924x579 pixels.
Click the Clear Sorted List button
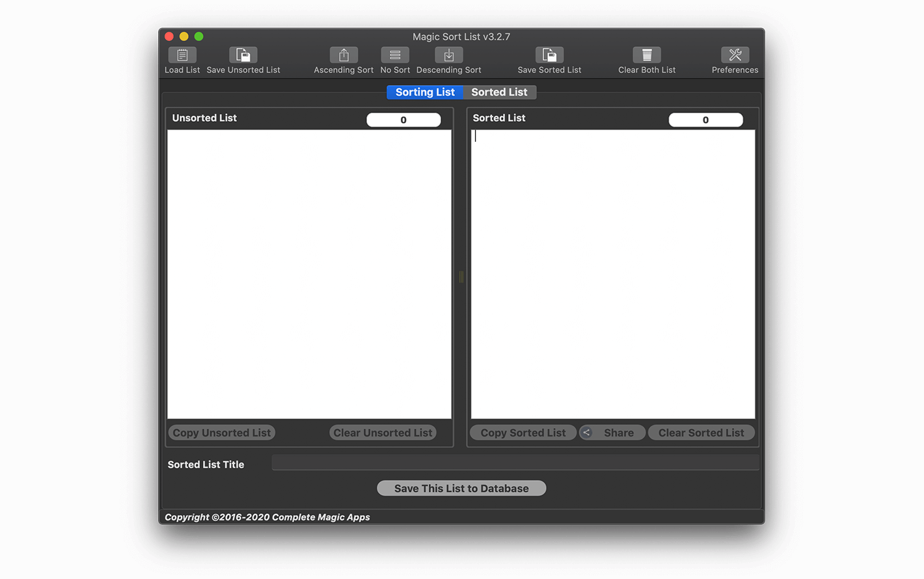701,433
